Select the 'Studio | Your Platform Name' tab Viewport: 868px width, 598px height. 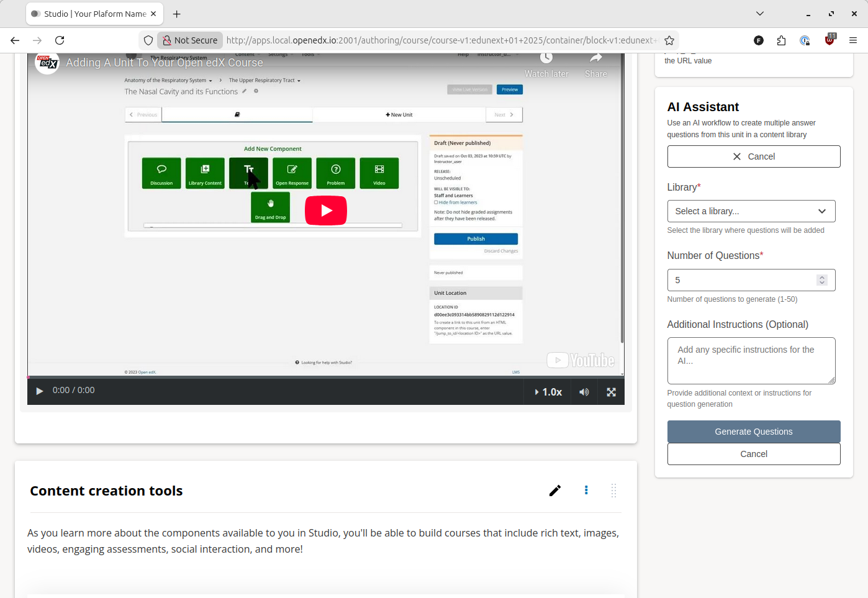point(94,14)
